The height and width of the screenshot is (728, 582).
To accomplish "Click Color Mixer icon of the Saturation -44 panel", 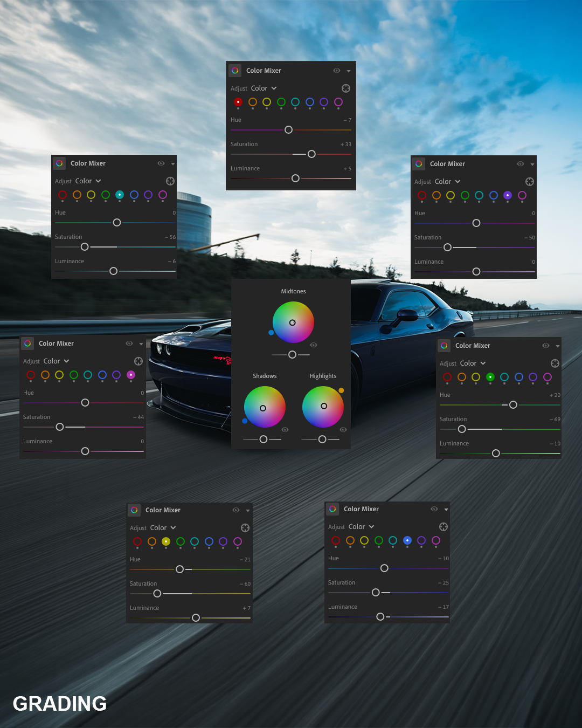I will pos(27,344).
